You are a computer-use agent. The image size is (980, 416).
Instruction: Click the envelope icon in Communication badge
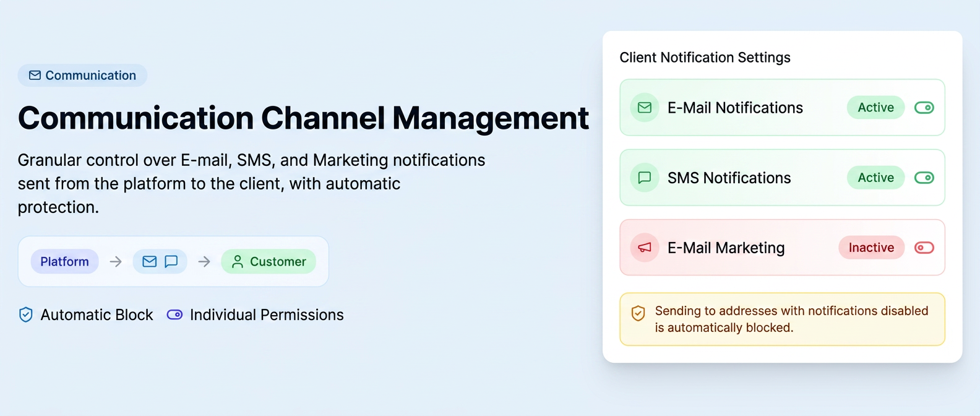(x=35, y=76)
